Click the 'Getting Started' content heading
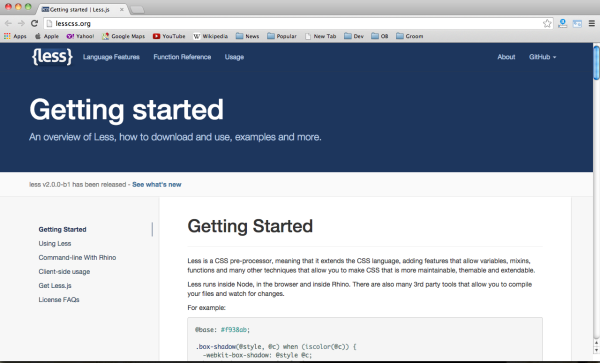Screen dimensions: 600x363 (x=250, y=226)
